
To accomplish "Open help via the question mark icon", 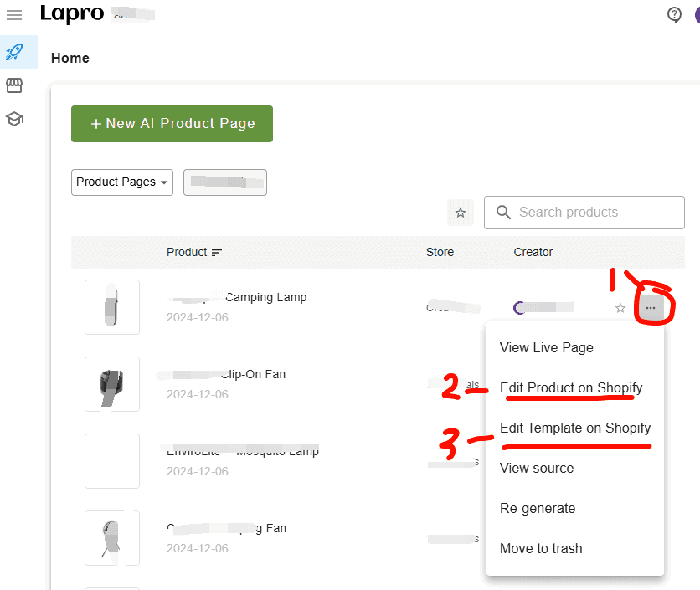I will (x=674, y=14).
